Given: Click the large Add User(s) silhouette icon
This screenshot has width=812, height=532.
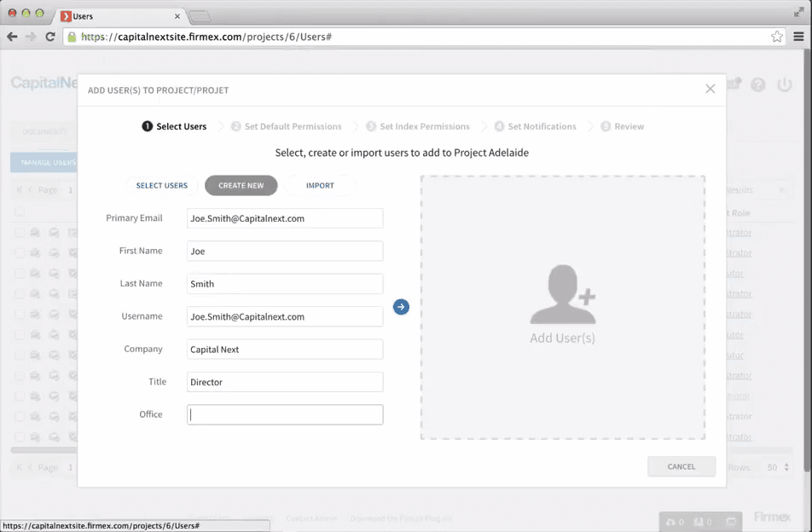Looking at the screenshot, I should [562, 295].
